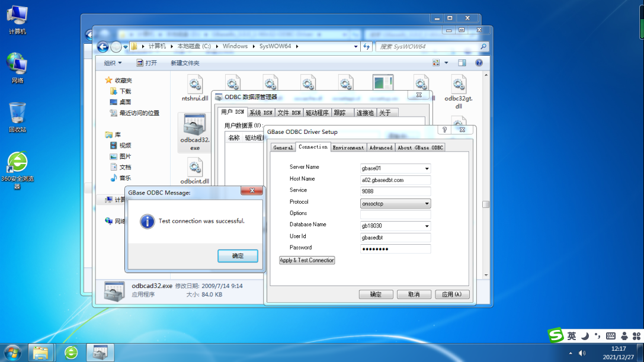This screenshot has width=644, height=362.
Task: Click Explorer vertical scrollbar thumb
Action: click(486, 204)
